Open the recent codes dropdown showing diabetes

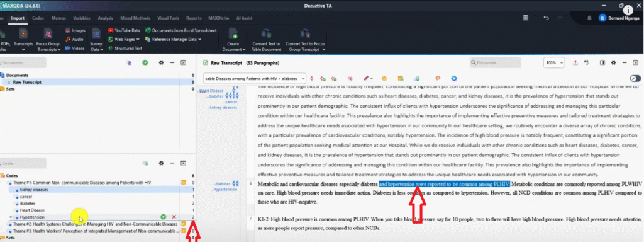[x=255, y=78]
